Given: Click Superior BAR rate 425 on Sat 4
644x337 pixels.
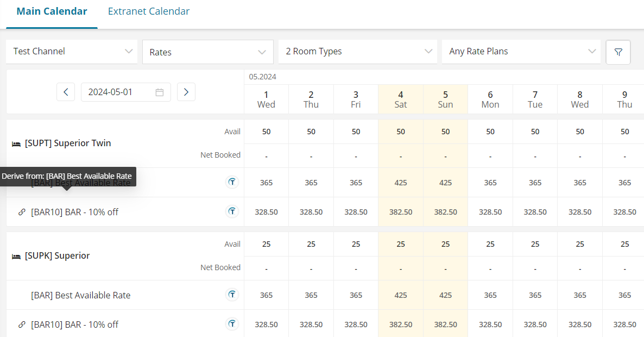Looking at the screenshot, I should coord(400,295).
